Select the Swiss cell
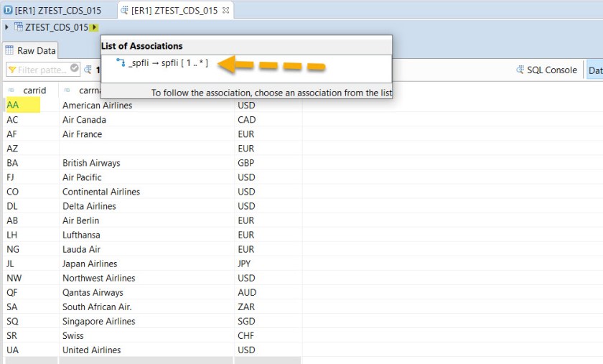Screen dimensions: 603x364 (146, 335)
